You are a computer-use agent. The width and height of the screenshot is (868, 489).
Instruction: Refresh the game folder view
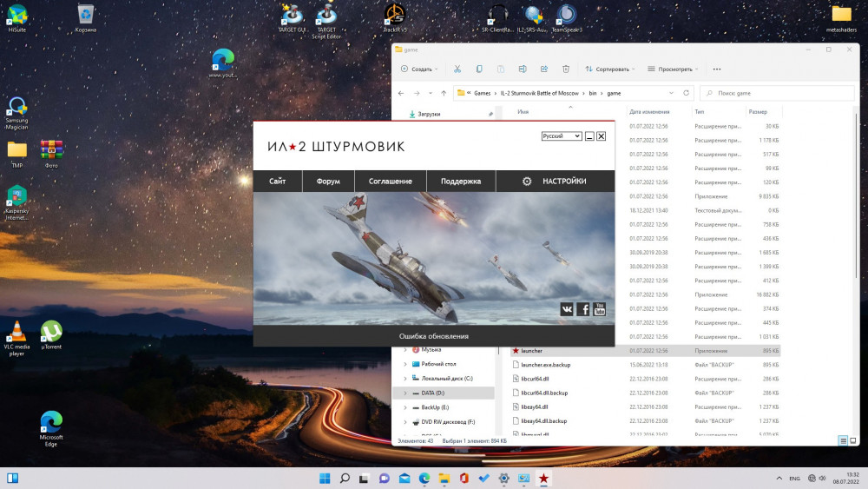click(x=686, y=93)
